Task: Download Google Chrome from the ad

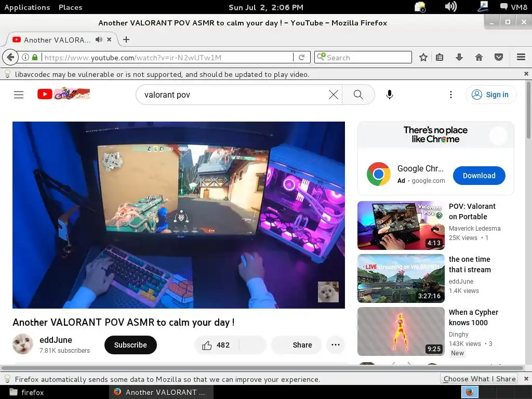Action: click(478, 176)
